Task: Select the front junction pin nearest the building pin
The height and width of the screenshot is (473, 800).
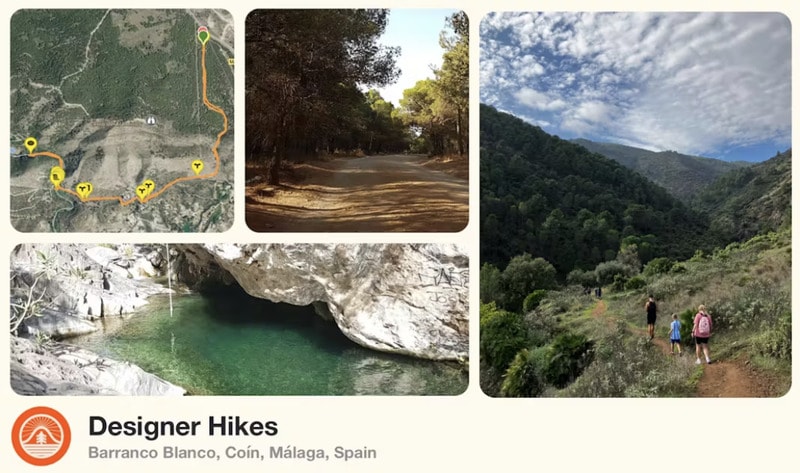Action: (x=82, y=189)
